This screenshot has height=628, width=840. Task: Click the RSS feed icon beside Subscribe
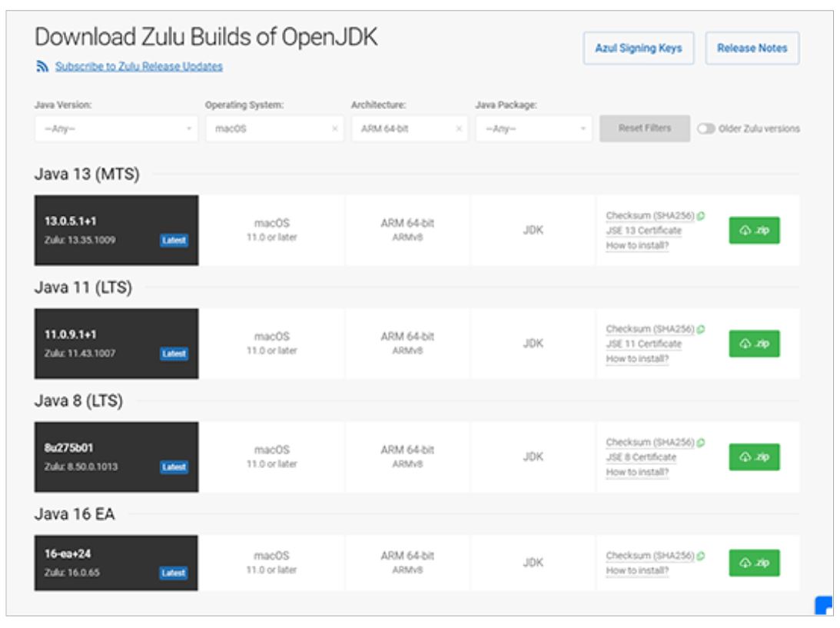tap(42, 67)
